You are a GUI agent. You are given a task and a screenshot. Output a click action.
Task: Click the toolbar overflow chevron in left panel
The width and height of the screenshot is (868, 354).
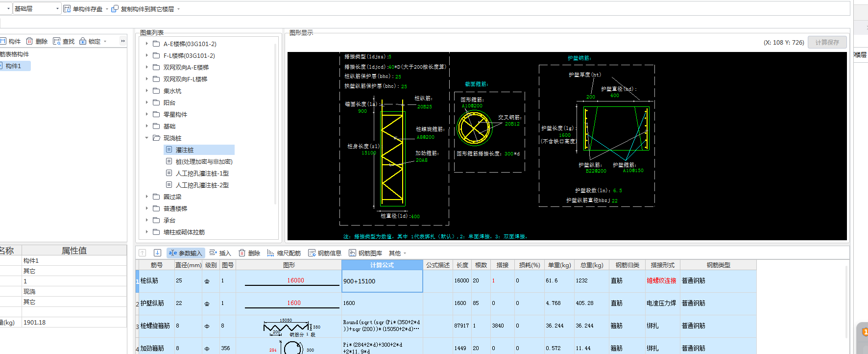coord(123,41)
